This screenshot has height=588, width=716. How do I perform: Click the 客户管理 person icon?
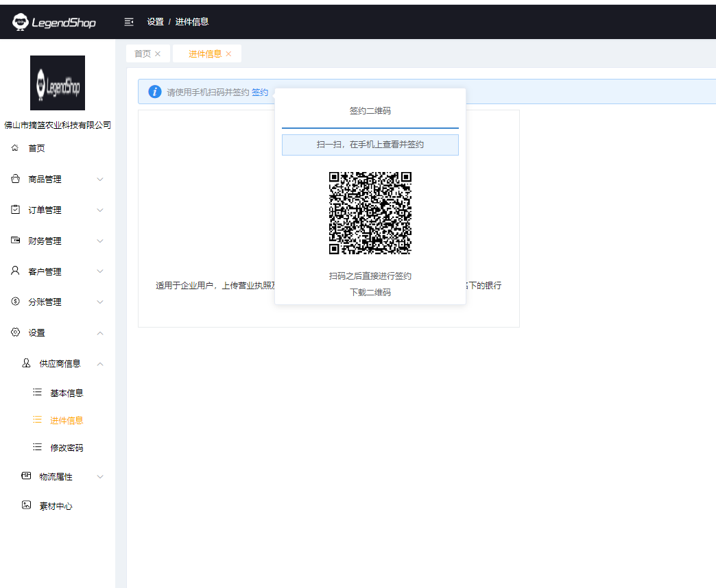[x=15, y=271]
